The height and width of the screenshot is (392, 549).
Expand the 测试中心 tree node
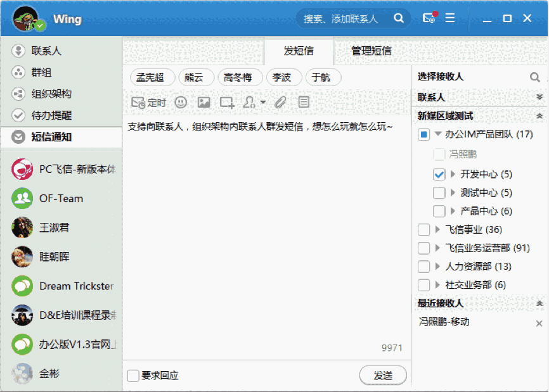(x=453, y=193)
